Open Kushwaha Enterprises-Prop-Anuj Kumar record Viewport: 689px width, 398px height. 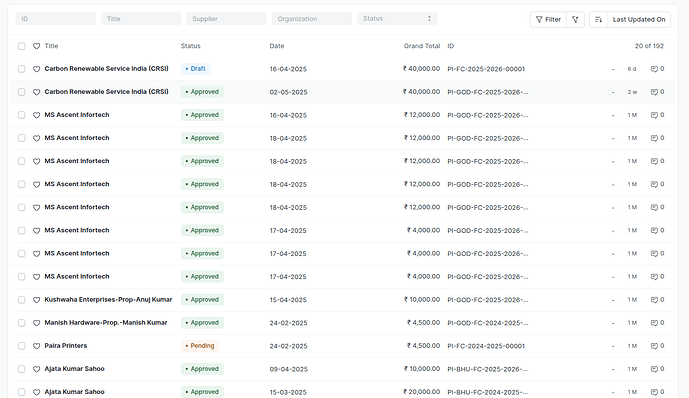tap(109, 300)
